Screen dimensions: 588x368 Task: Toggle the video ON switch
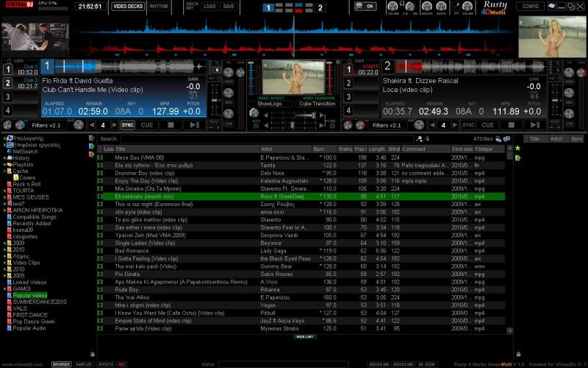[x=365, y=7]
